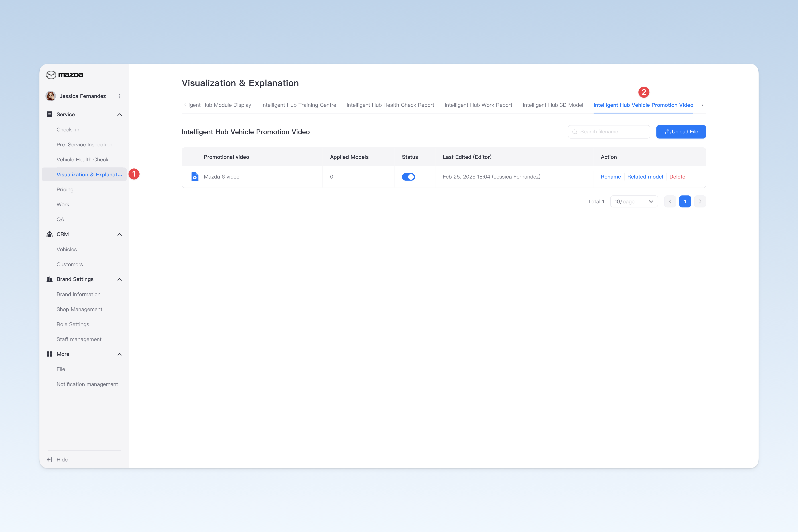
Task: Click the Upload File button
Action: point(681,132)
